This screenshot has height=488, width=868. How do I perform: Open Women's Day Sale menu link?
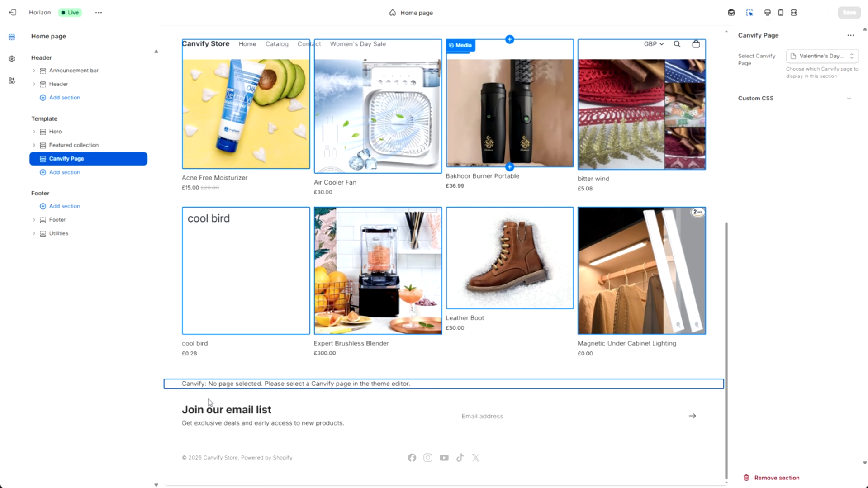[357, 44]
